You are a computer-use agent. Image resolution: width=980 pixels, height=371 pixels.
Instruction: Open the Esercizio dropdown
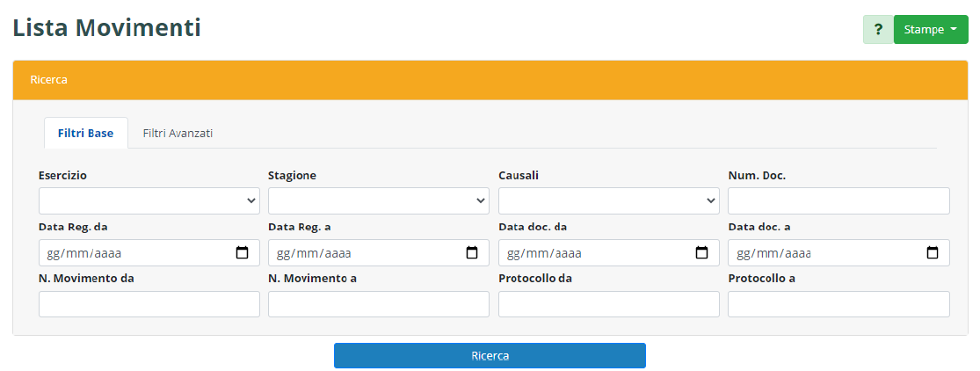point(149,200)
